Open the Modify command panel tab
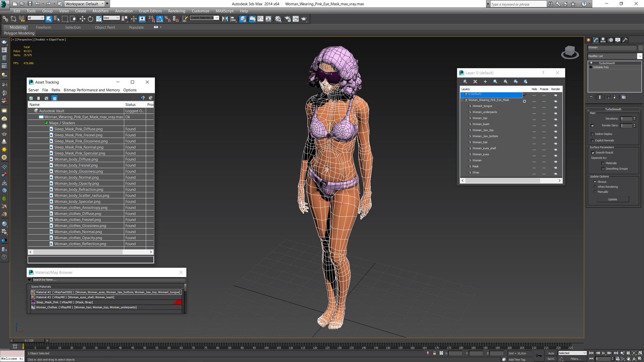644x362 pixels. [596, 40]
